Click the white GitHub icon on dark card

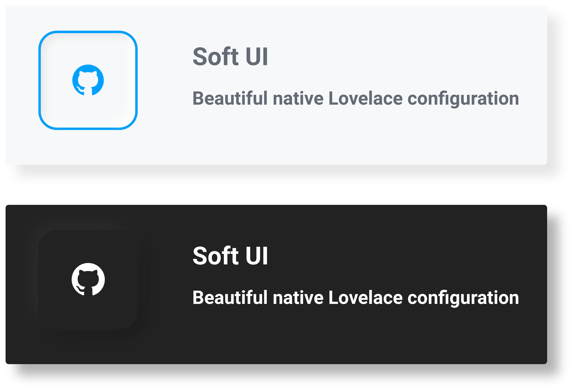[x=88, y=279]
